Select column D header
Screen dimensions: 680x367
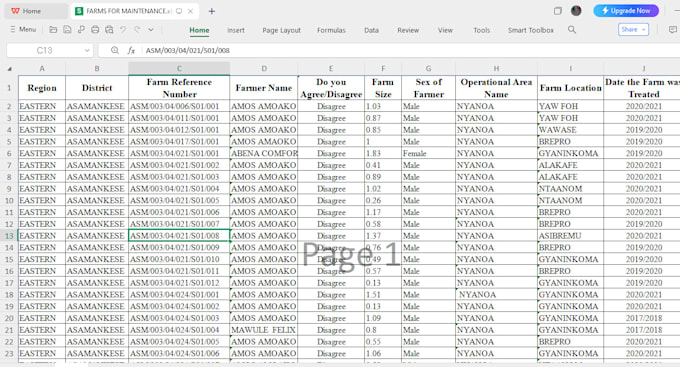click(264, 68)
